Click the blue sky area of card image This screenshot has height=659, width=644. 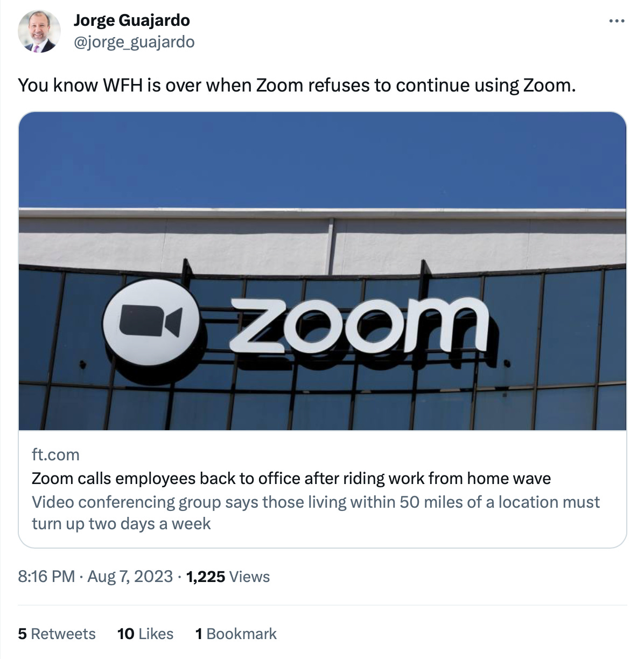[323, 160]
